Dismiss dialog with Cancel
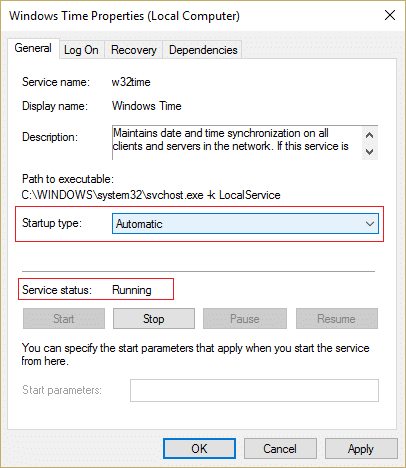 click(x=280, y=449)
